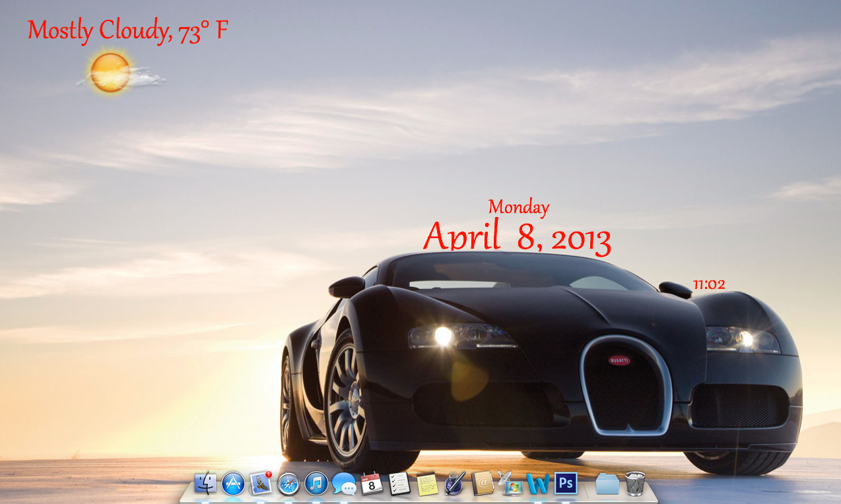Screen dimensions: 841x504
Task: Open the folder stack in dock
Action: [x=608, y=484]
